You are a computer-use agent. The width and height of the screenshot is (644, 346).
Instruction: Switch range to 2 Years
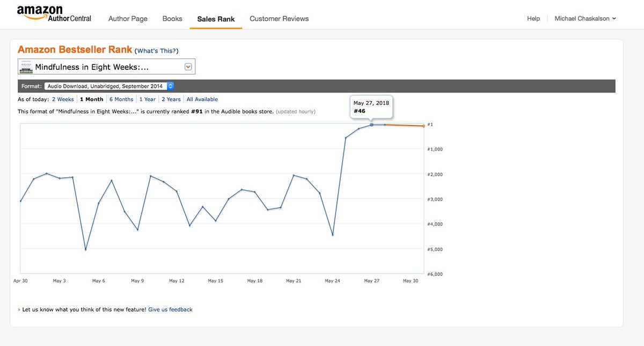171,99
